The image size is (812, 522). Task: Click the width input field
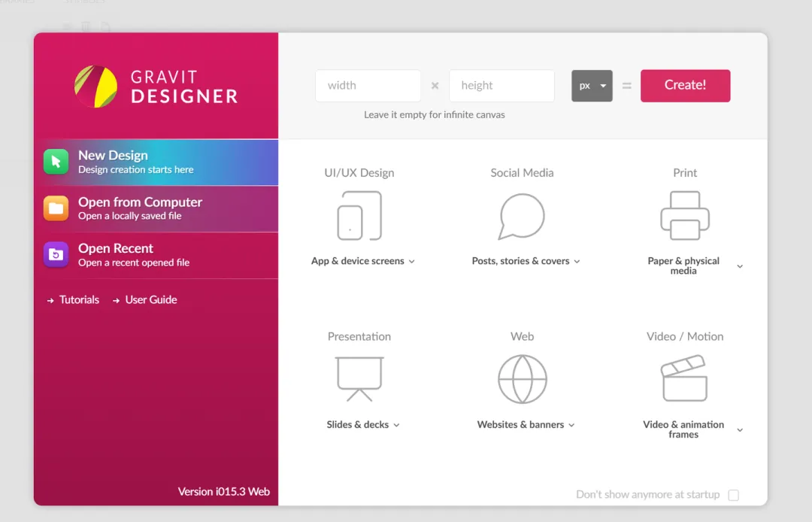(368, 86)
